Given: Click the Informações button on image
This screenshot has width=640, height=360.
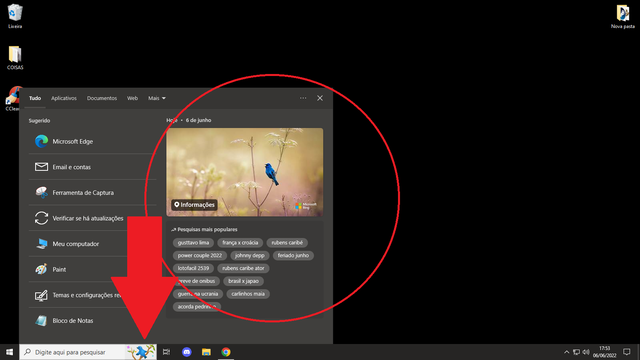Looking at the screenshot, I should (194, 204).
